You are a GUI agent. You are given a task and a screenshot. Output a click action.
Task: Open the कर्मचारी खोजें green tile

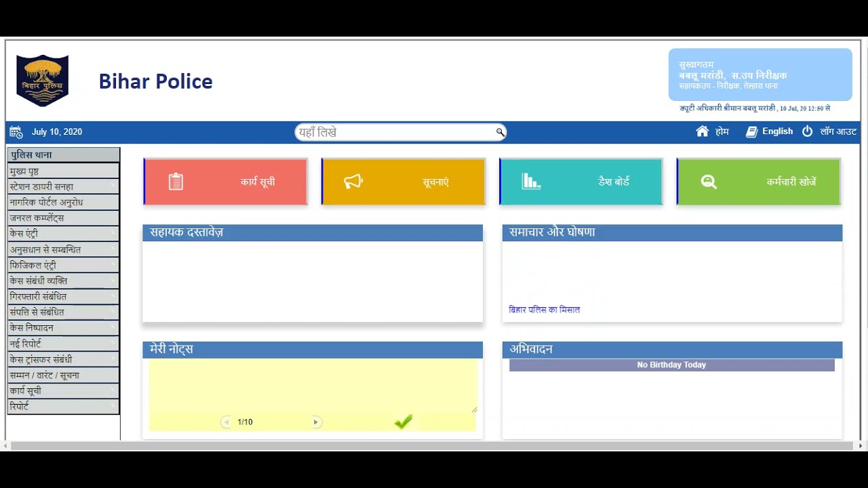pyautogui.click(x=758, y=182)
